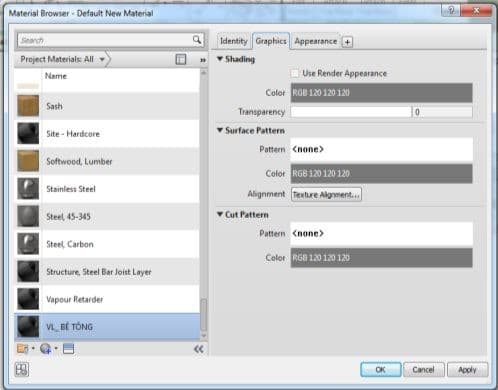Select the Softwood, Lumber thumbnail
This screenshot has width=498, height=390.
pos(28,161)
